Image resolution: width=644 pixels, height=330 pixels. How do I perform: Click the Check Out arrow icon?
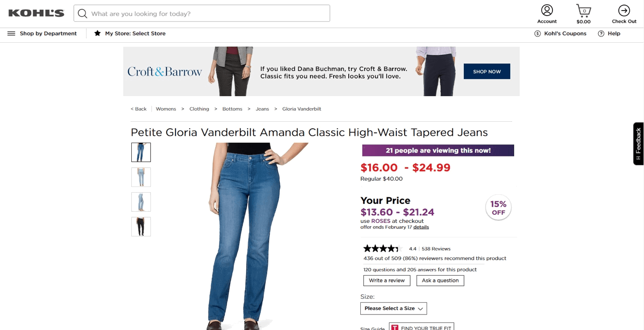tap(624, 10)
